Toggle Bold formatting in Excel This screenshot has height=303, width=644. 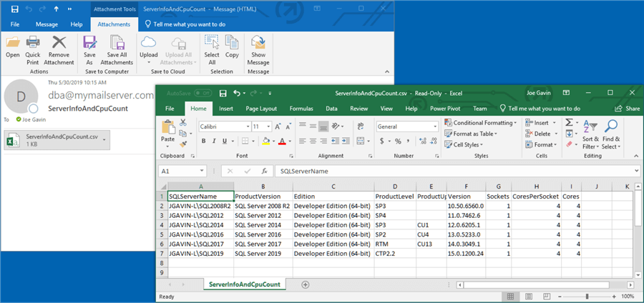[204, 141]
